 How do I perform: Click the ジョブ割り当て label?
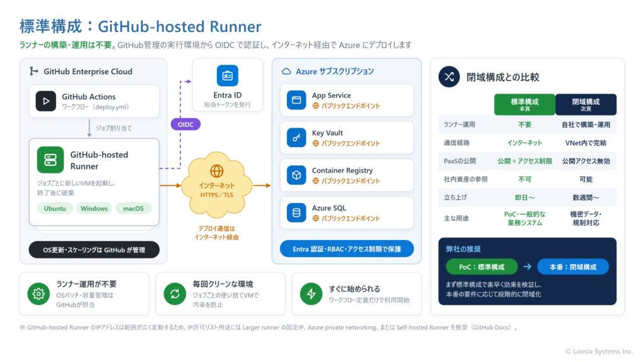pyautogui.click(x=114, y=128)
